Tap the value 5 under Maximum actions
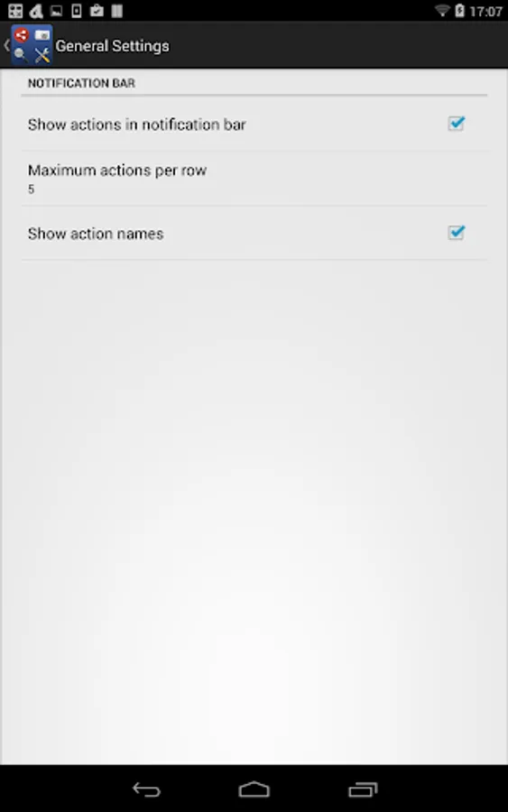Viewport: 508px width, 812px height. [31, 189]
